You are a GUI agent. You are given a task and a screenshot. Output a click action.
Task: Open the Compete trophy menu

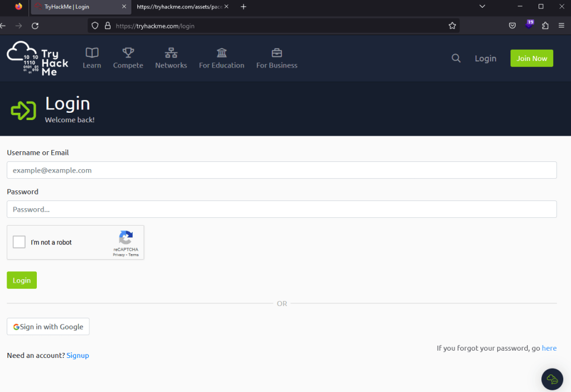coord(128,58)
